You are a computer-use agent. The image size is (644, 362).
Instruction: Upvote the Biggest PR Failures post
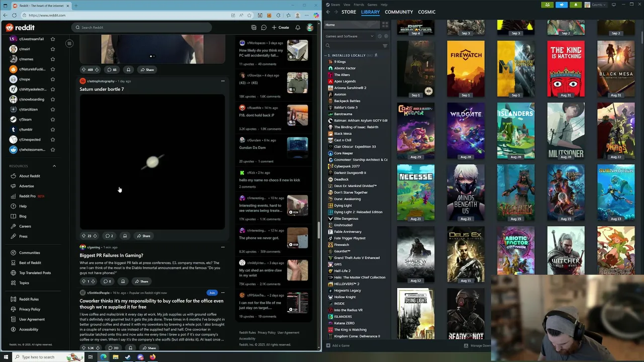click(84, 282)
